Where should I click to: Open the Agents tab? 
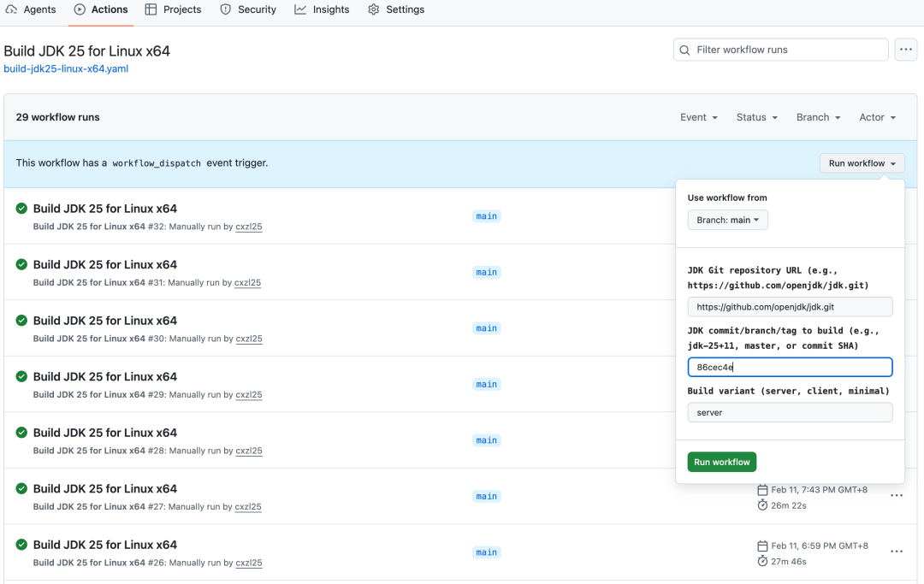pyautogui.click(x=31, y=9)
